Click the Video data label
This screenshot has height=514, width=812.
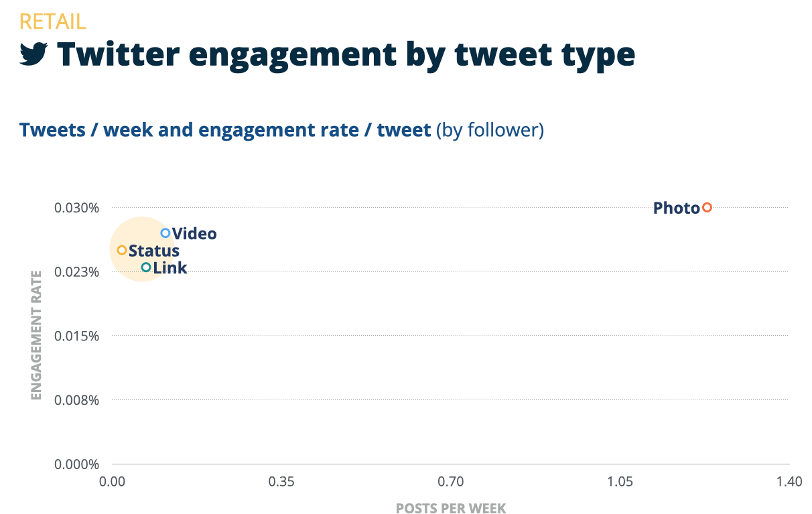[194, 234]
